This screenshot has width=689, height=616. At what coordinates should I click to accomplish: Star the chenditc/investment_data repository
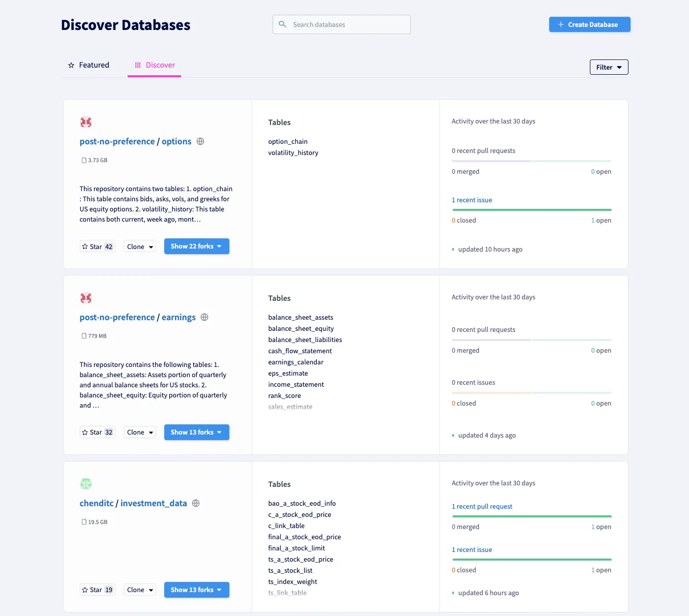97,590
